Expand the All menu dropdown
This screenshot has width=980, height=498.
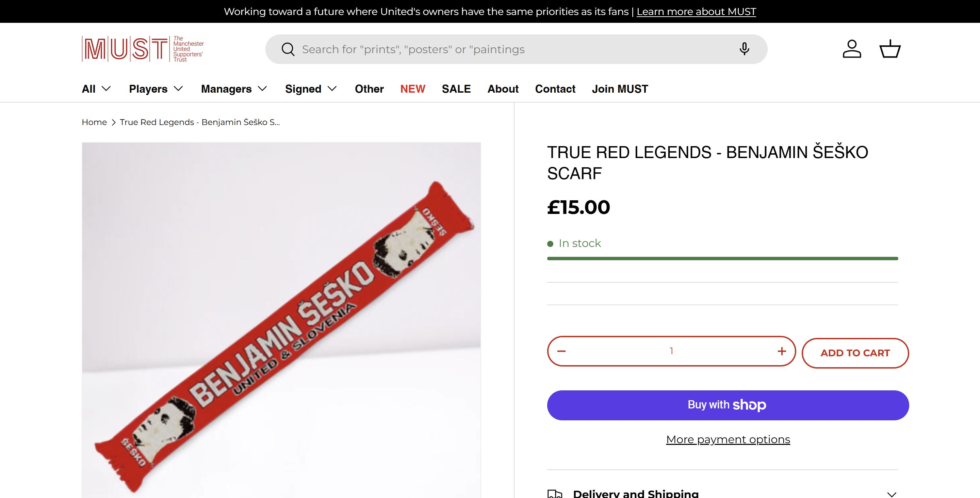click(x=96, y=89)
